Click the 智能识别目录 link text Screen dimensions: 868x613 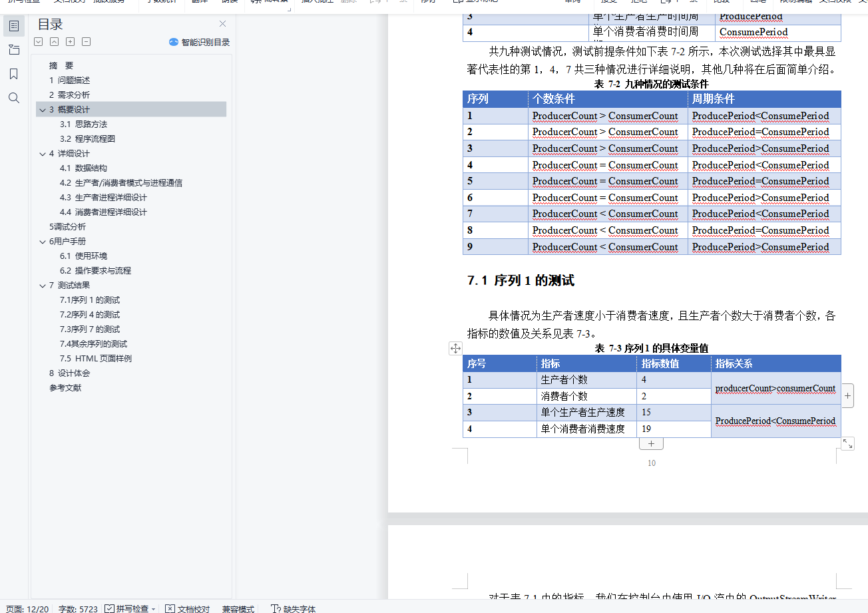206,42
